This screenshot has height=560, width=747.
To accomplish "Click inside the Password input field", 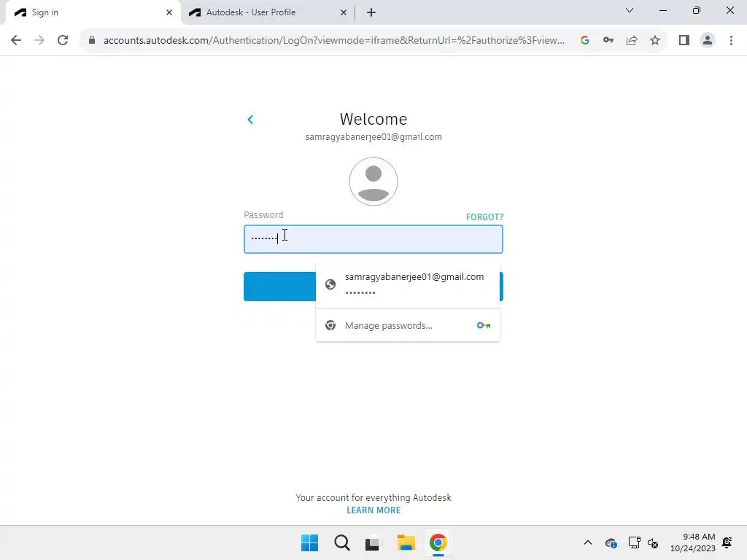I will 373,239.
